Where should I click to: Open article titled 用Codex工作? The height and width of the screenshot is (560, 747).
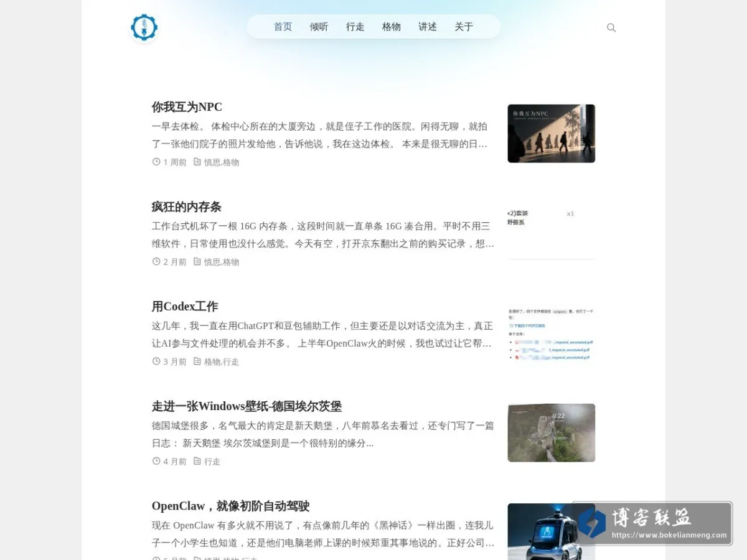coord(185,306)
